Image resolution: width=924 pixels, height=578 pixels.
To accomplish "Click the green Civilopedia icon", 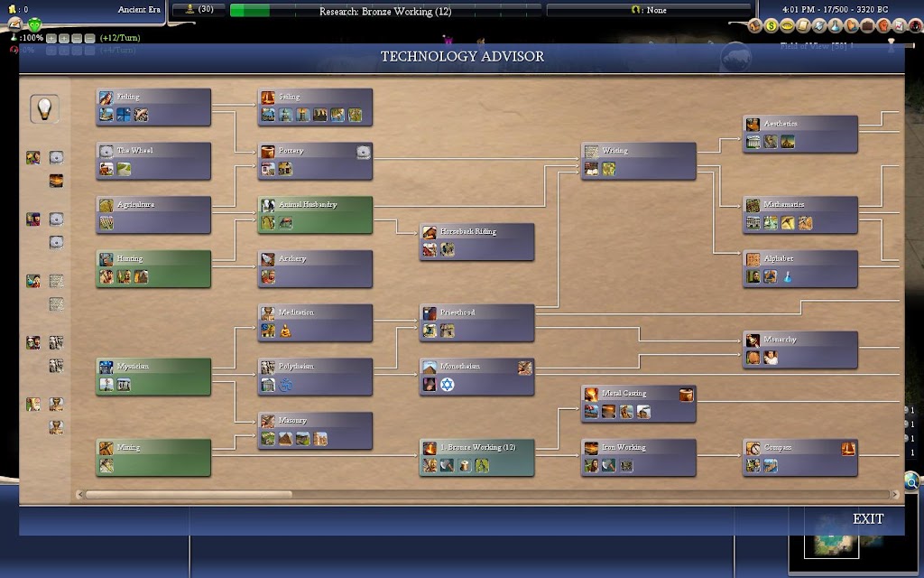I will [35, 24].
